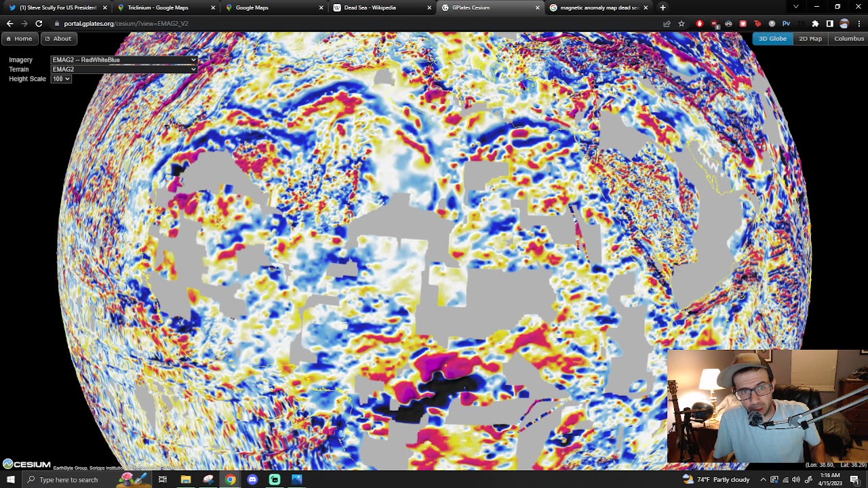Viewport: 868px width, 488px height.
Task: Open the Extensions puzzle piece menu
Action: (815, 24)
